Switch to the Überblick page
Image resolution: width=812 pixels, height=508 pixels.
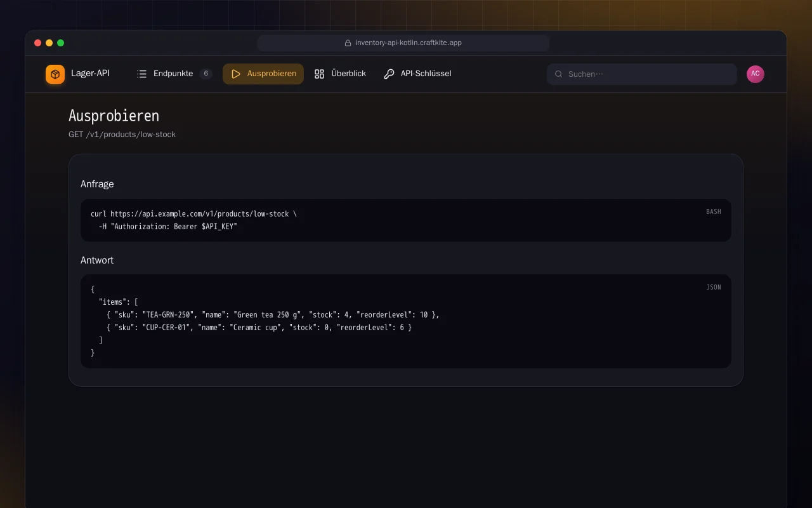coord(340,74)
